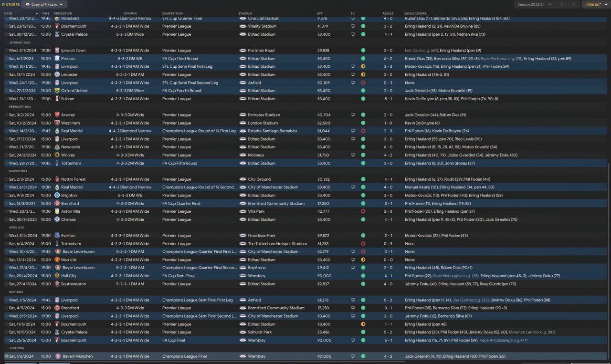
Task: Toggle row selector for the Leicester fixture
Action: [6, 75]
